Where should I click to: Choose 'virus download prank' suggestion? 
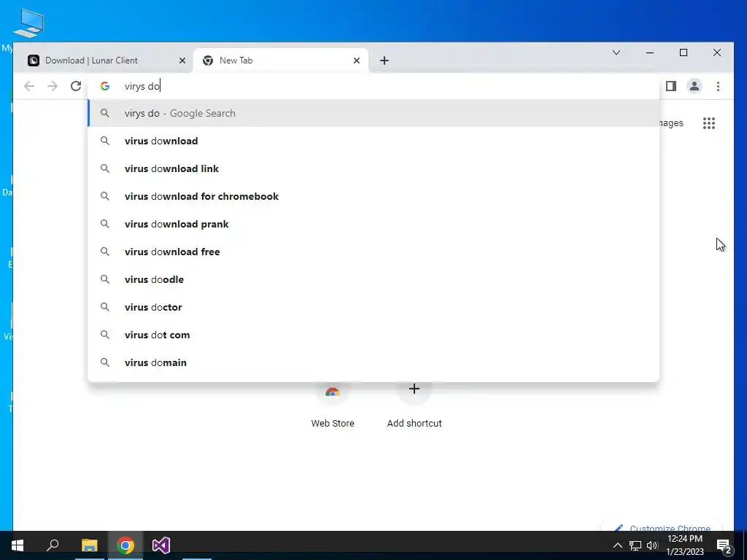pos(374,224)
